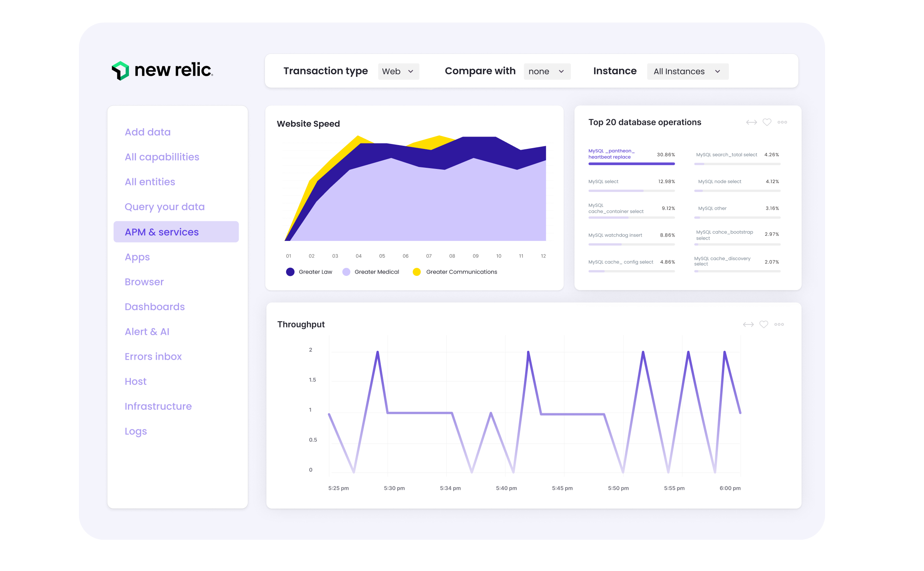This screenshot has height=571, width=924.
Task: Go to Browser section
Action: pos(144,282)
